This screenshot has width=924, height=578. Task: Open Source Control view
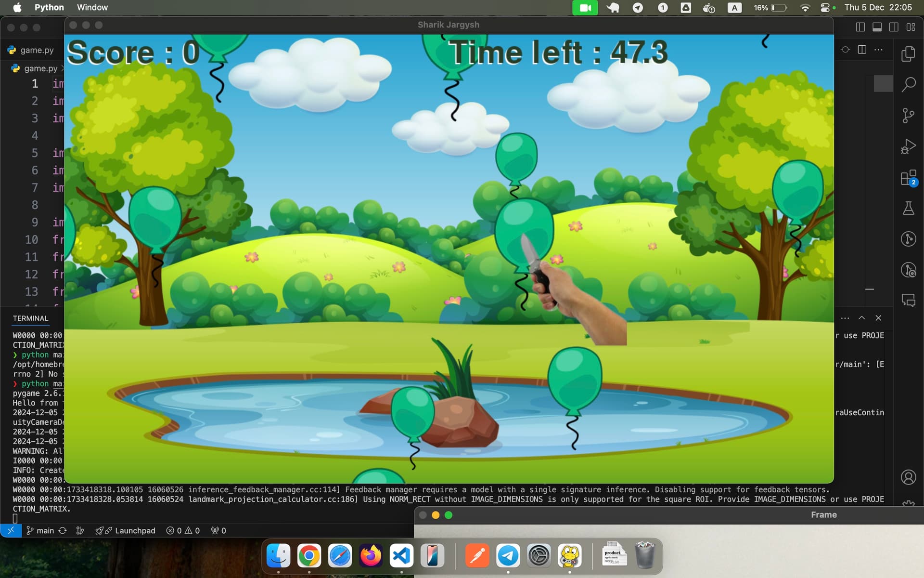(x=908, y=116)
